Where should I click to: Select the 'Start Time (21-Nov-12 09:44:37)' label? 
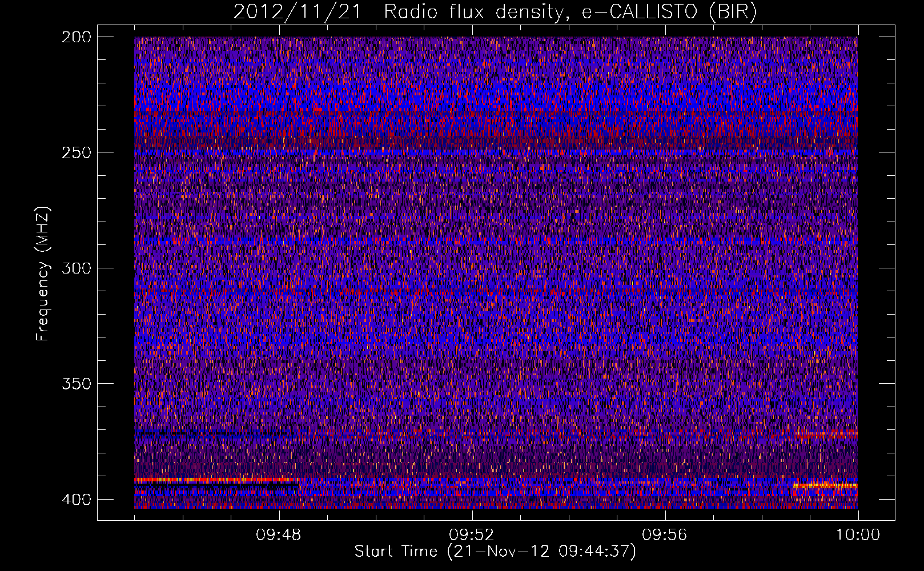[x=495, y=552]
